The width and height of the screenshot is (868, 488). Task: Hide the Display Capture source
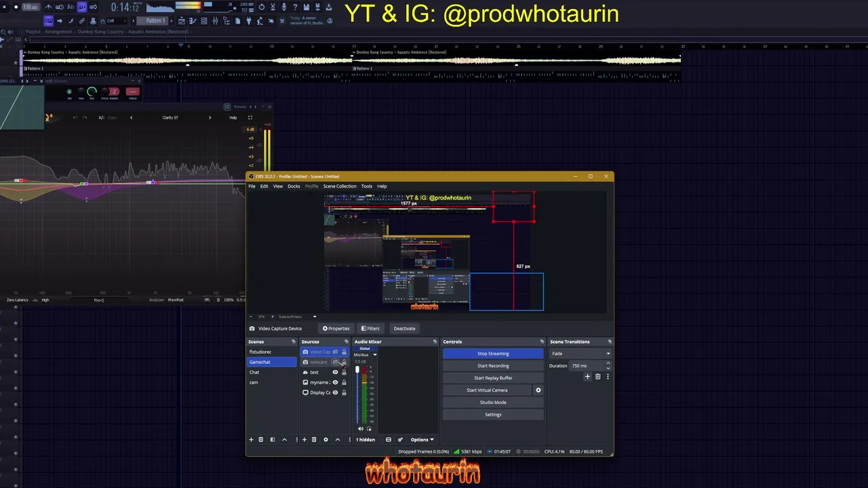(335, 393)
